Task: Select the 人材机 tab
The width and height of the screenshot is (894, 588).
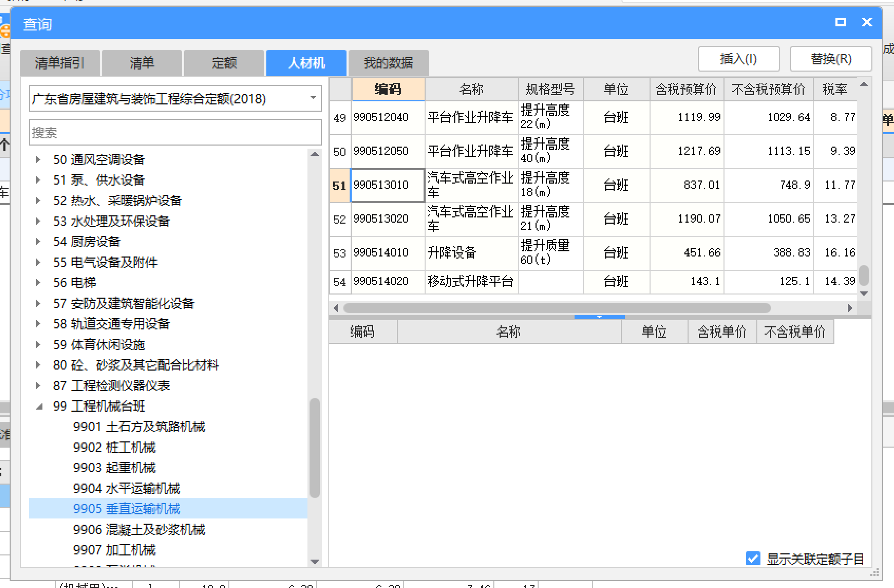Action: click(x=306, y=63)
